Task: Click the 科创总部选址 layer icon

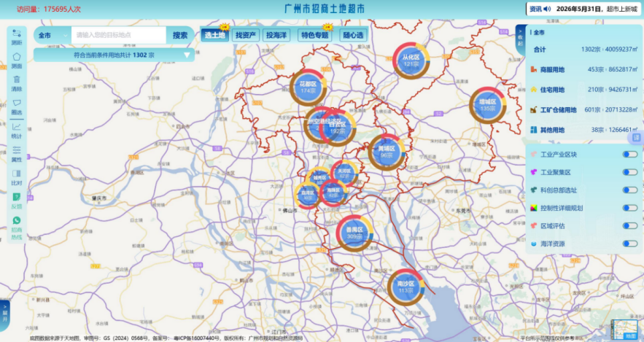Action: 534,190
